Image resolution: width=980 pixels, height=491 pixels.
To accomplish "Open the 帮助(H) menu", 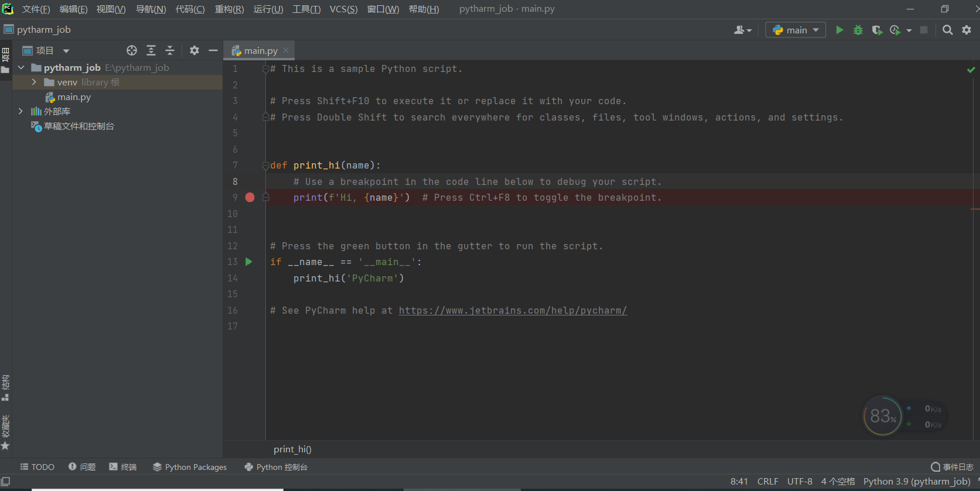I will point(424,9).
